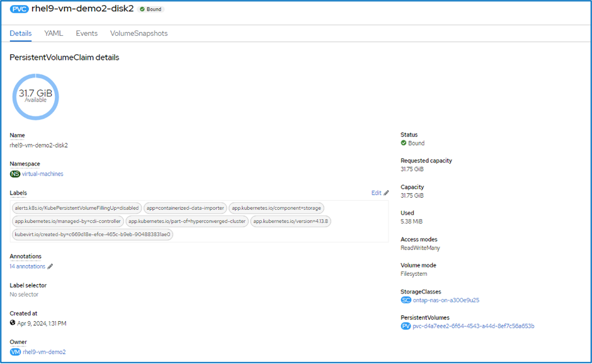Click the NS namespace badge icon

[x=14, y=174]
